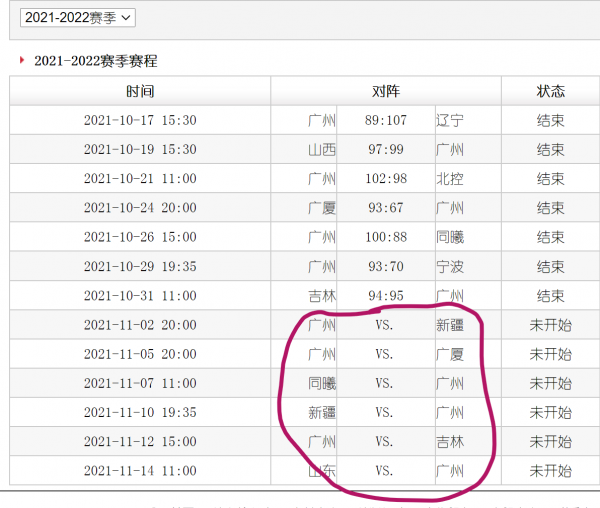The height and width of the screenshot is (508, 600).
Task: Click the 89:107 score
Action: (x=385, y=120)
